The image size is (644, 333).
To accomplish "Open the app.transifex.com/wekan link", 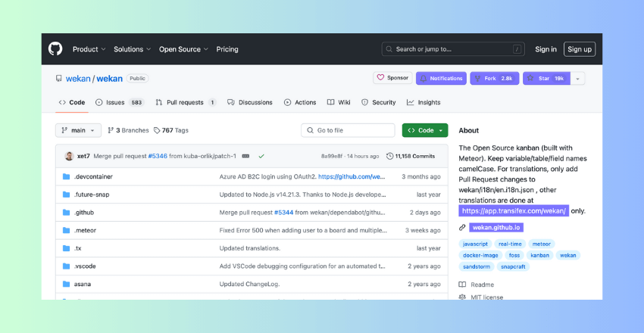I will point(514,211).
